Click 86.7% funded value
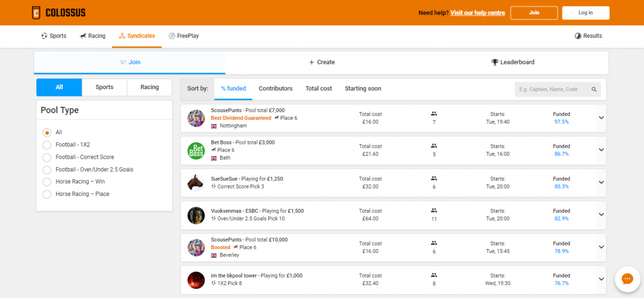This screenshot has width=644, height=298. [561, 154]
